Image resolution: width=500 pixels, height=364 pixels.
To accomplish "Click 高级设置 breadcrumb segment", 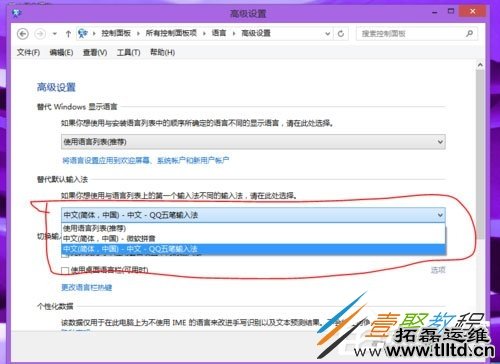I will click(256, 33).
